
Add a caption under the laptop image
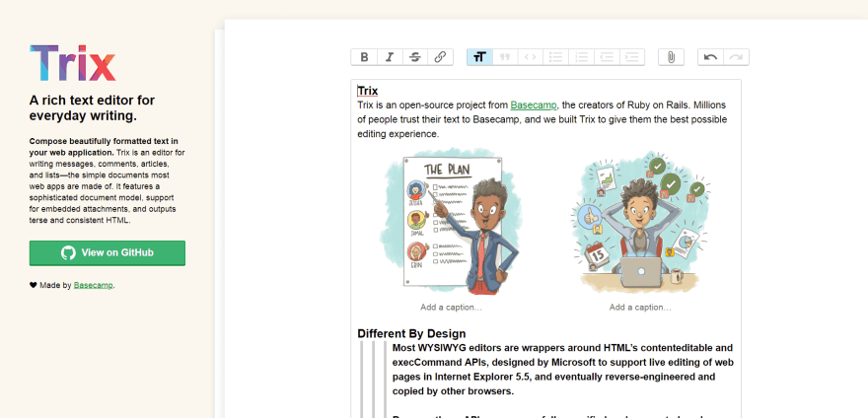tap(640, 308)
